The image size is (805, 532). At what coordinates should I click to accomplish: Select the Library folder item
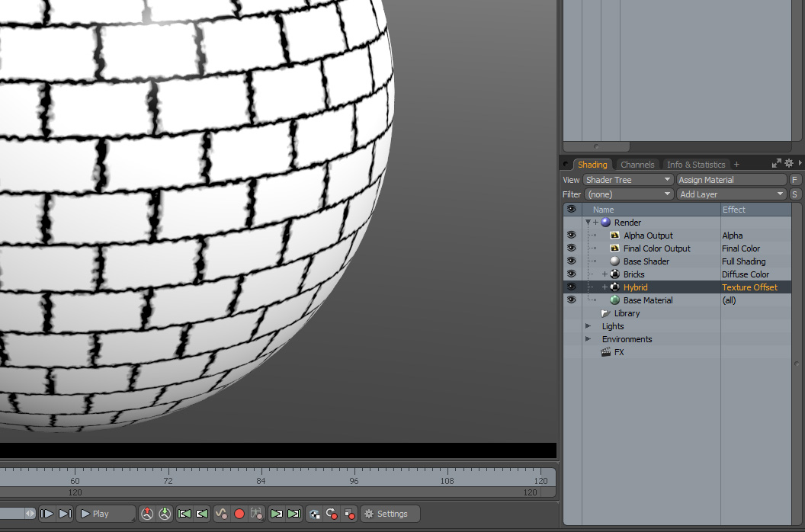tap(621, 313)
